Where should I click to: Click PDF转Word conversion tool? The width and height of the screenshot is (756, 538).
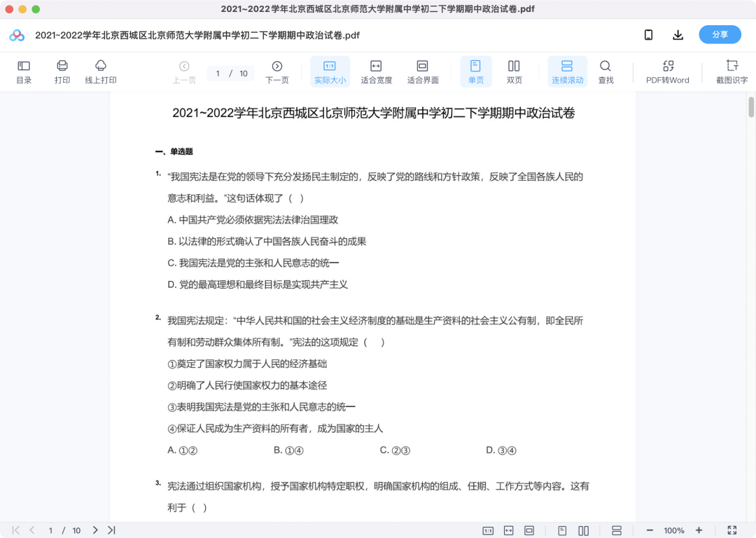[668, 72]
